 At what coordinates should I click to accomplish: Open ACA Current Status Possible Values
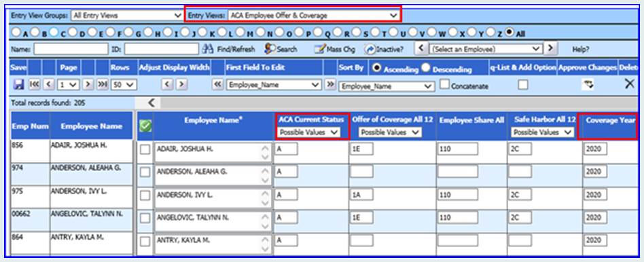pos(309,132)
